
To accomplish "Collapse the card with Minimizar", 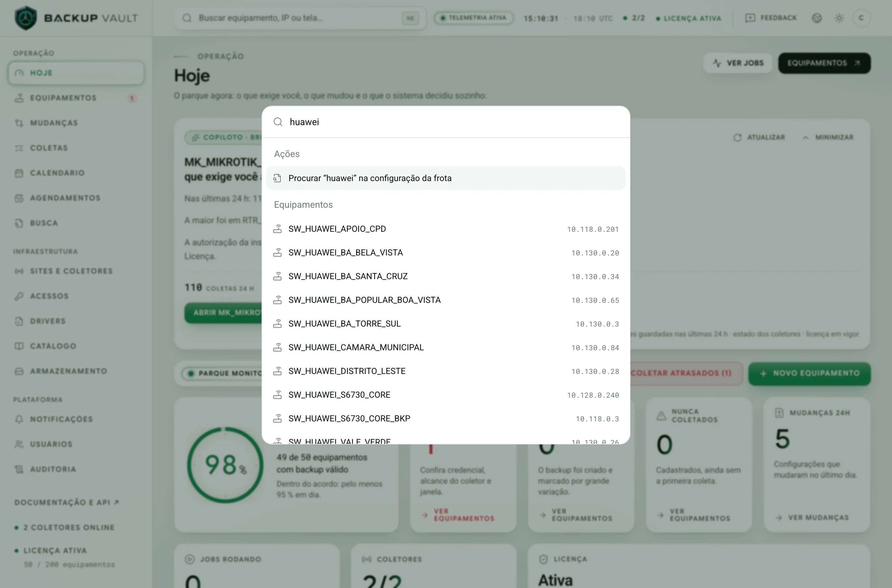I will coord(828,137).
